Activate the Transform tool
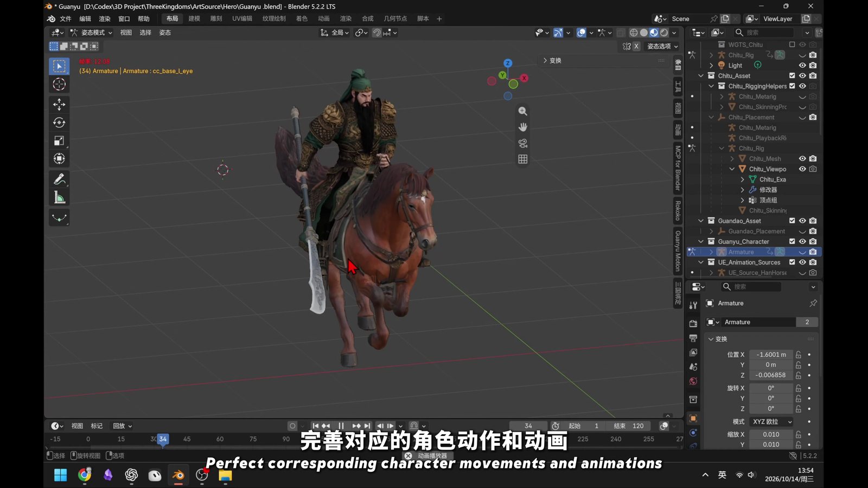This screenshot has width=868, height=488. tap(59, 159)
